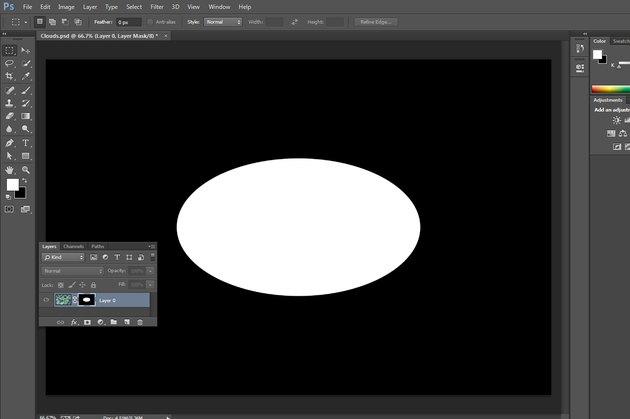Hide Layer 0 with eye icon
Image resolution: width=630 pixels, height=419 pixels.
click(x=46, y=300)
